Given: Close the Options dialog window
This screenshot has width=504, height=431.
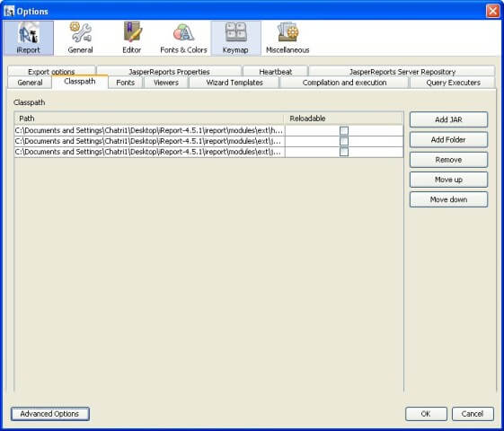Looking at the screenshot, I should click(492, 12).
